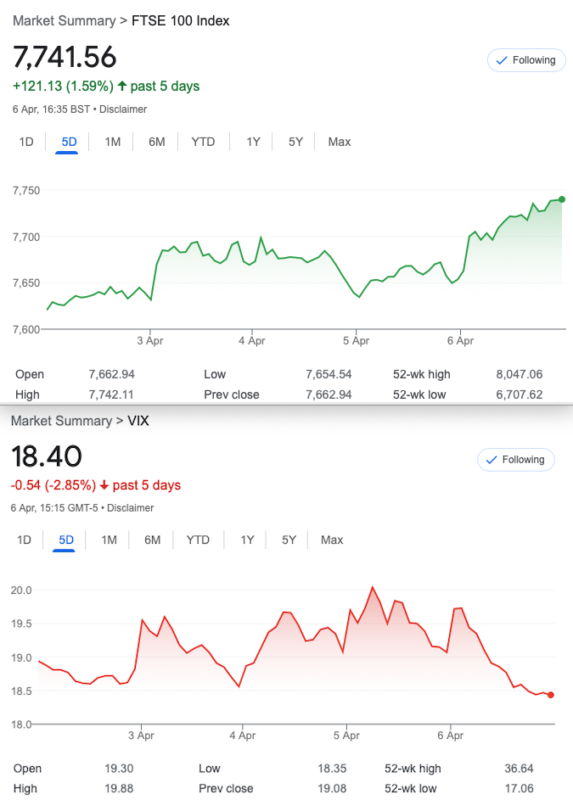Click the 3 Apr label on FTSE chart axis
This screenshot has height=800, width=573.
click(150, 341)
